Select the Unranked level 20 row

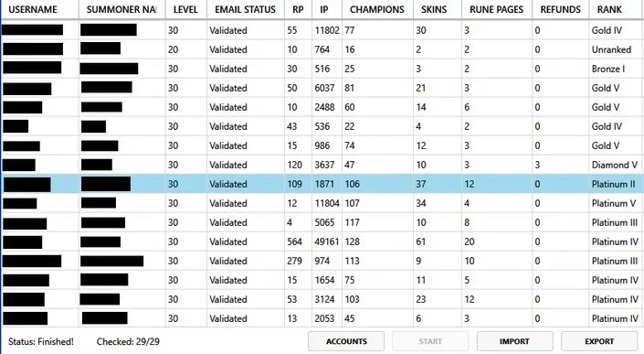[322, 49]
